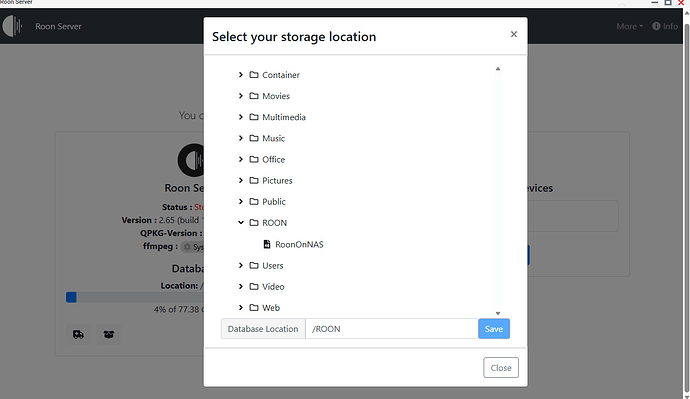Click the RoonOnNAS file icon
Image resolution: width=690 pixels, height=399 pixels.
click(267, 244)
